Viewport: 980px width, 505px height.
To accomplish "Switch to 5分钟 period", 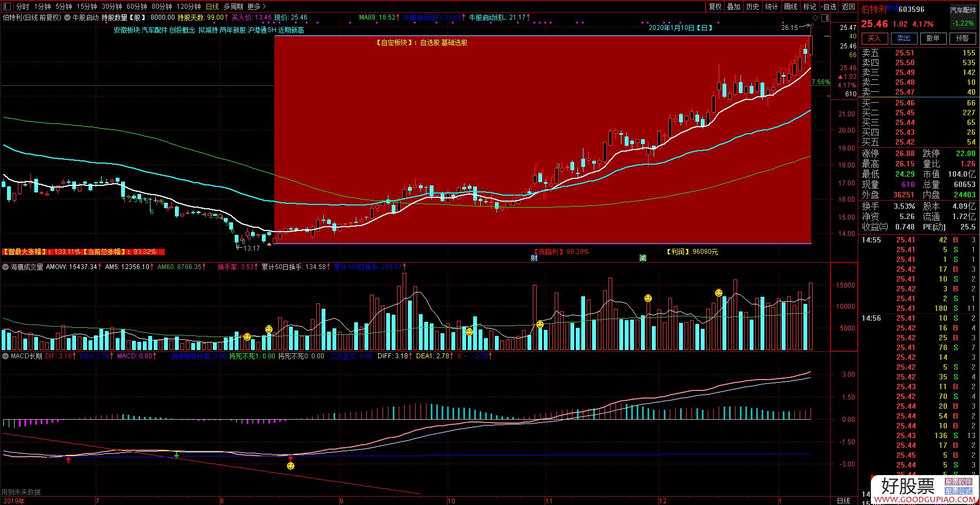I will [64, 7].
